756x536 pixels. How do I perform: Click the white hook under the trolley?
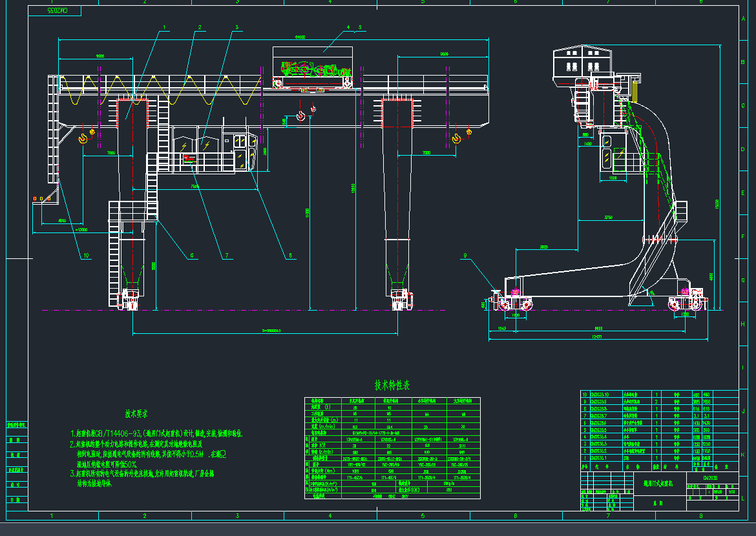pos(300,116)
